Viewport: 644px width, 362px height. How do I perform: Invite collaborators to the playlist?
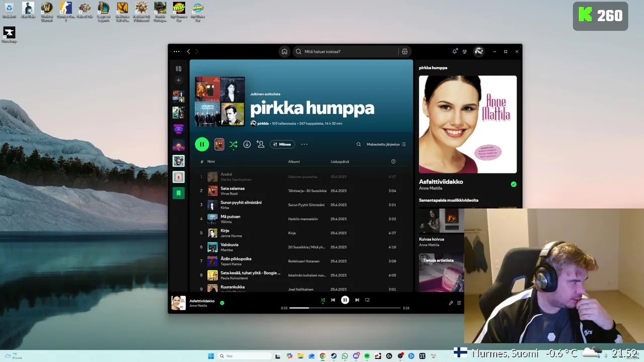coord(260,144)
